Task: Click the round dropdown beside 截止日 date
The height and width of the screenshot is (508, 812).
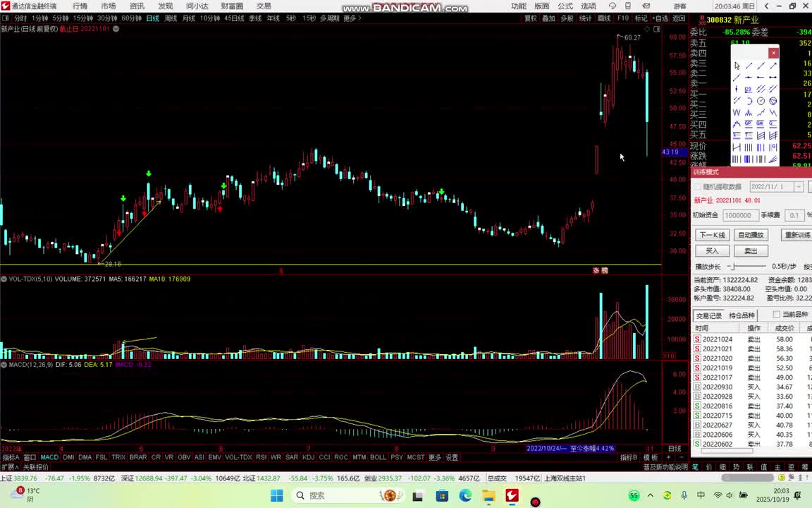Action: click(x=116, y=29)
